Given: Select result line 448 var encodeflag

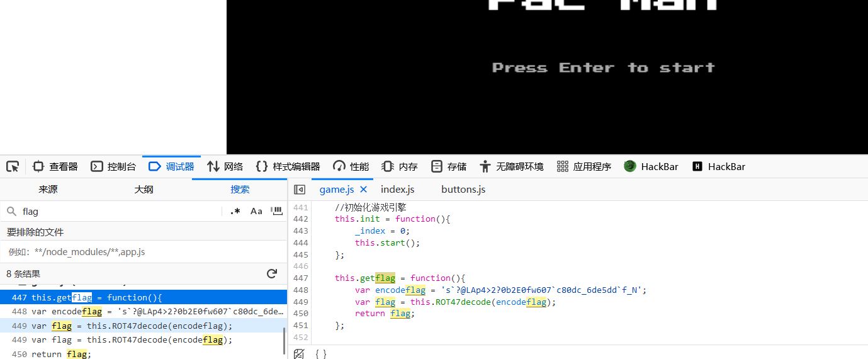Looking at the screenshot, I should [x=144, y=312].
